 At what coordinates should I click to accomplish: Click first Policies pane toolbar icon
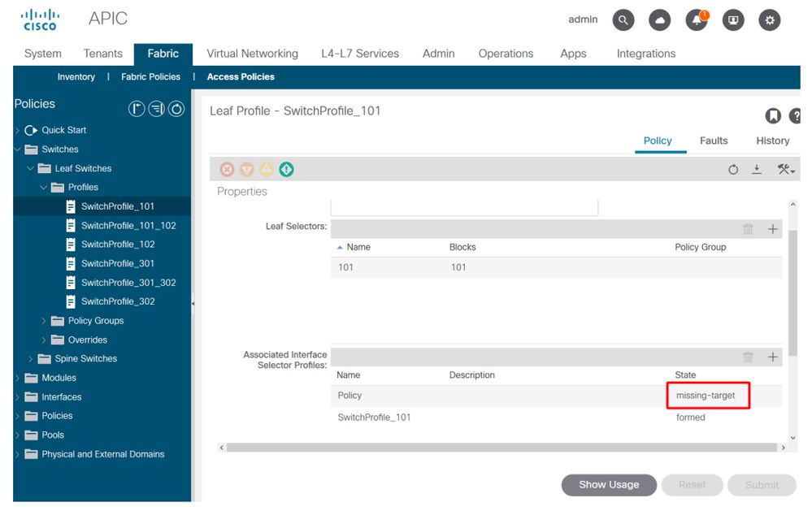pos(137,109)
